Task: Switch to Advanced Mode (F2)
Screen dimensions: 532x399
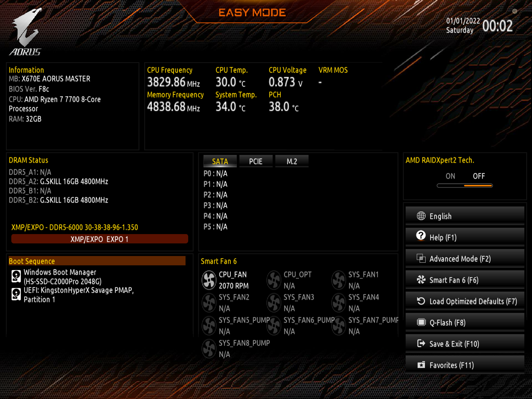Action: (x=465, y=258)
